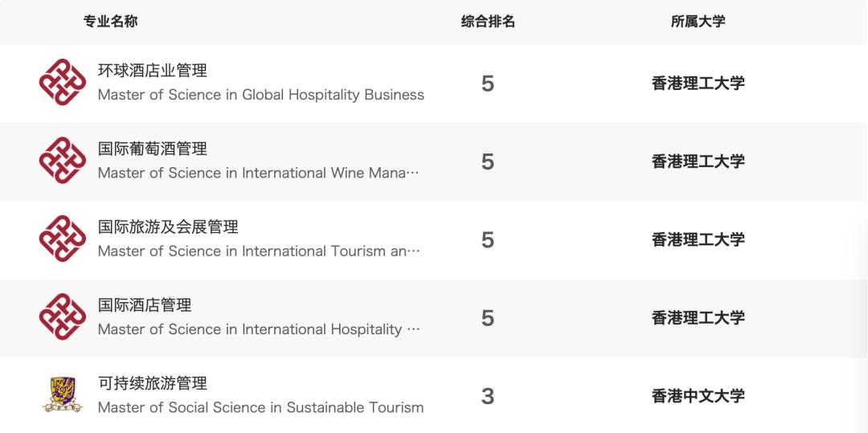Open the 国际酒店管理 program title
This screenshot has width=868, height=433.
145,305
